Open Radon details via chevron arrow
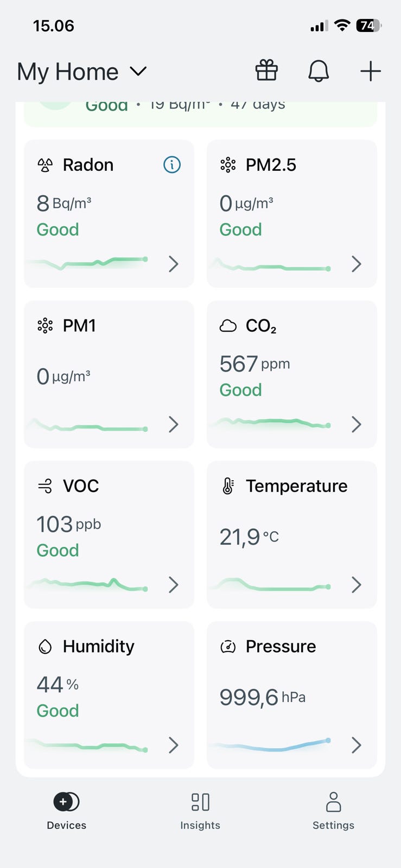This screenshot has width=401, height=868. (x=174, y=264)
